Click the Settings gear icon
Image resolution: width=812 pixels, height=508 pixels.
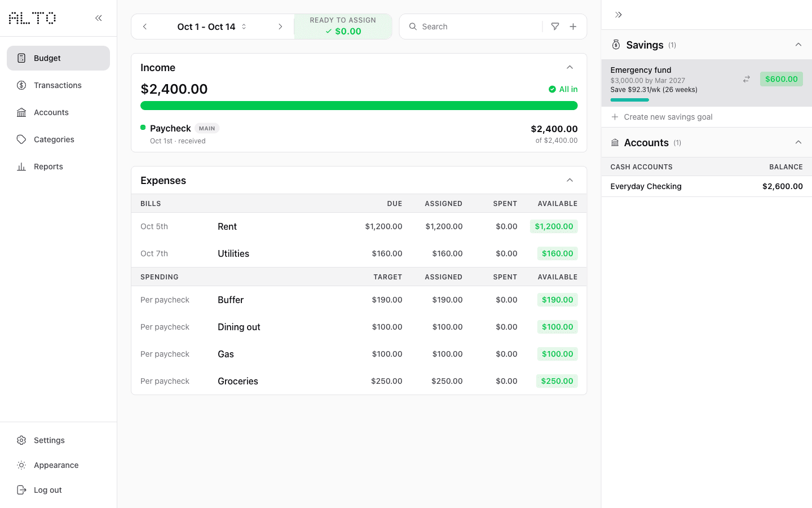click(x=21, y=440)
